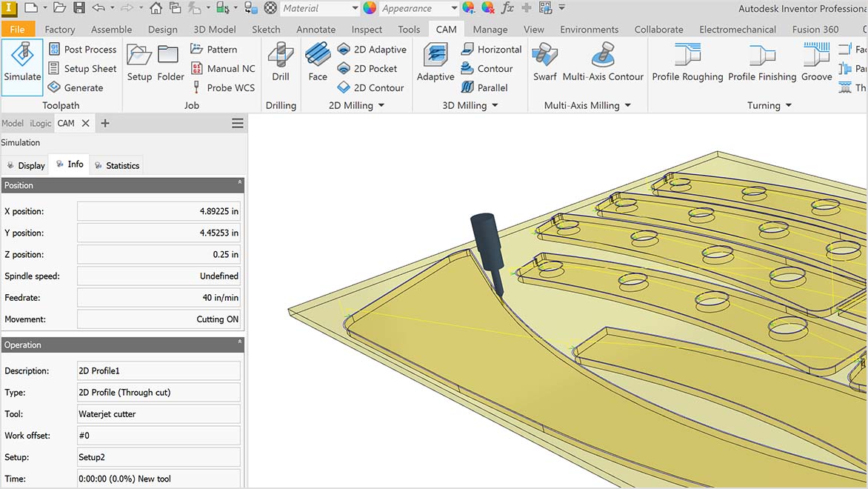Click Generate in the Toolpath group
This screenshot has height=489, width=868.
coord(81,87)
